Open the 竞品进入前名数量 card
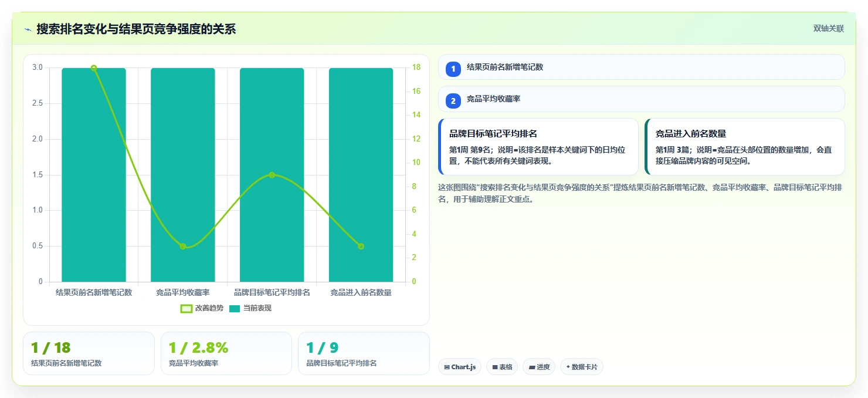The width and height of the screenshot is (868, 398). pos(744,147)
